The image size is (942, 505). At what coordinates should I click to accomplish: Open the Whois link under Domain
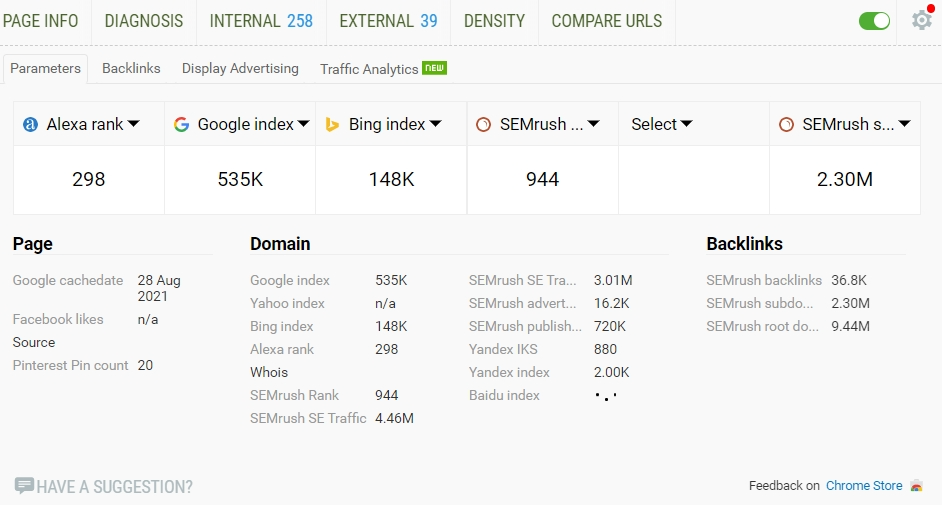(269, 372)
